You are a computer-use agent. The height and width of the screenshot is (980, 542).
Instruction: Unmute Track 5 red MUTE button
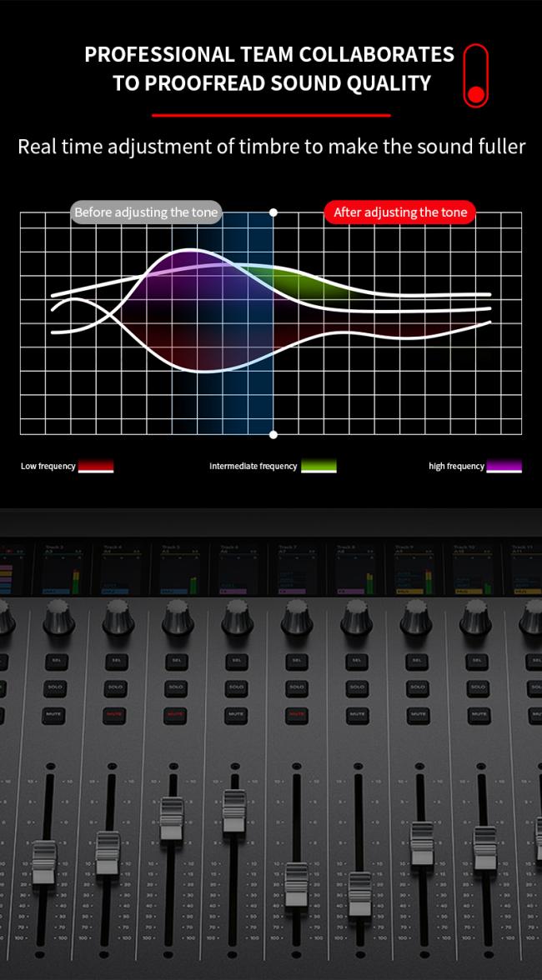pyautogui.click(x=176, y=714)
